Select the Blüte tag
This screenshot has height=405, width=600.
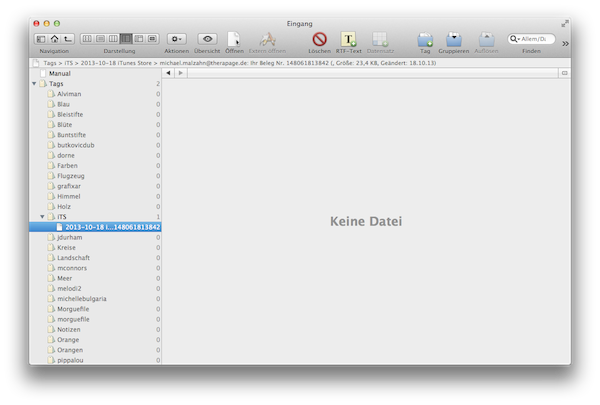click(95, 125)
